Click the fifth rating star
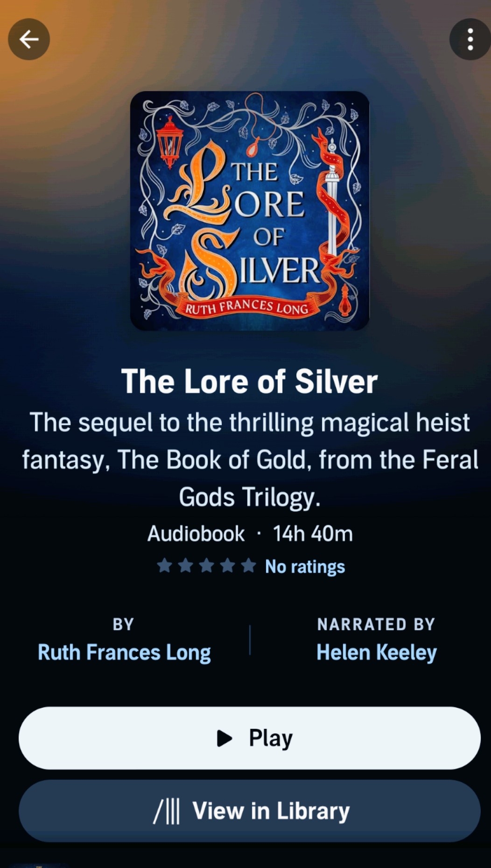This screenshot has height=868, width=491. [248, 566]
